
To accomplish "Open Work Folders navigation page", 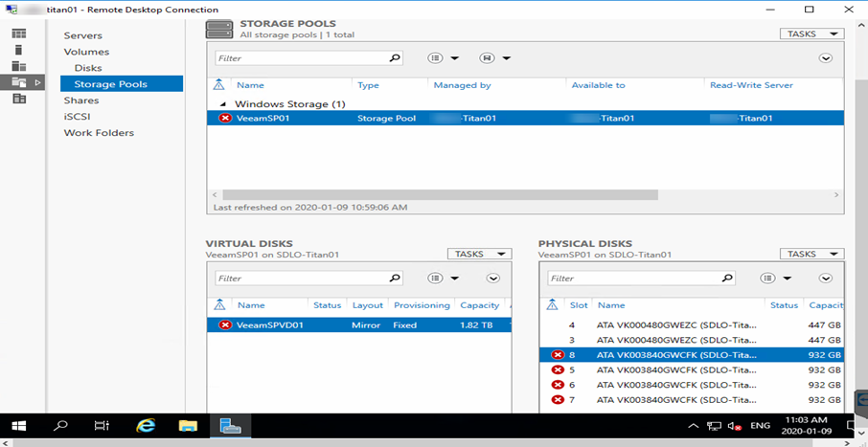I will tap(99, 133).
